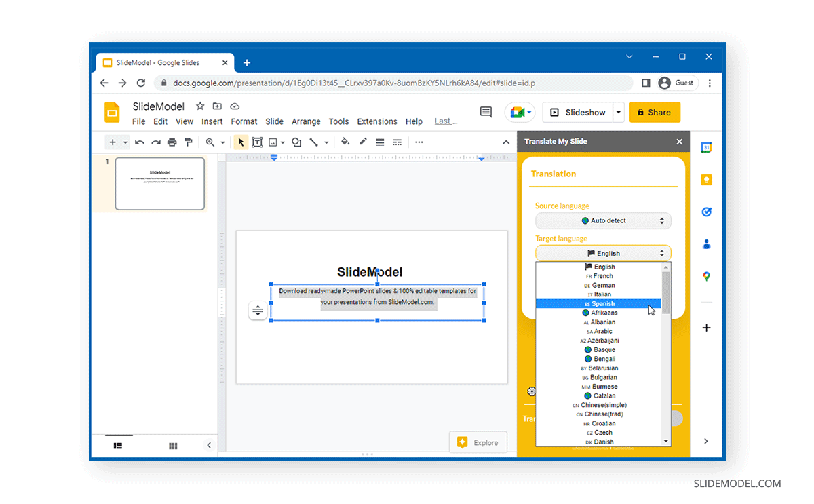The image size is (814, 504).
Task: Open border dash style options
Action: pyautogui.click(x=398, y=142)
